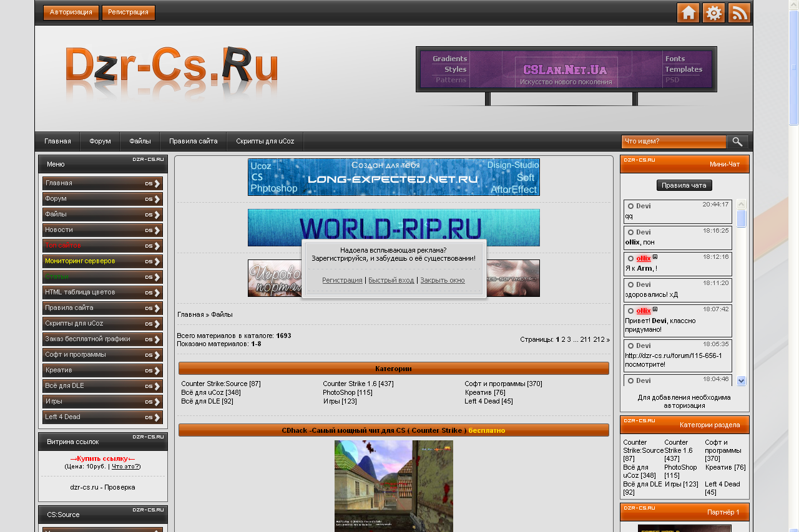This screenshot has height=532, width=799.
Task: Open the gear settings icon in header
Action: [713, 13]
